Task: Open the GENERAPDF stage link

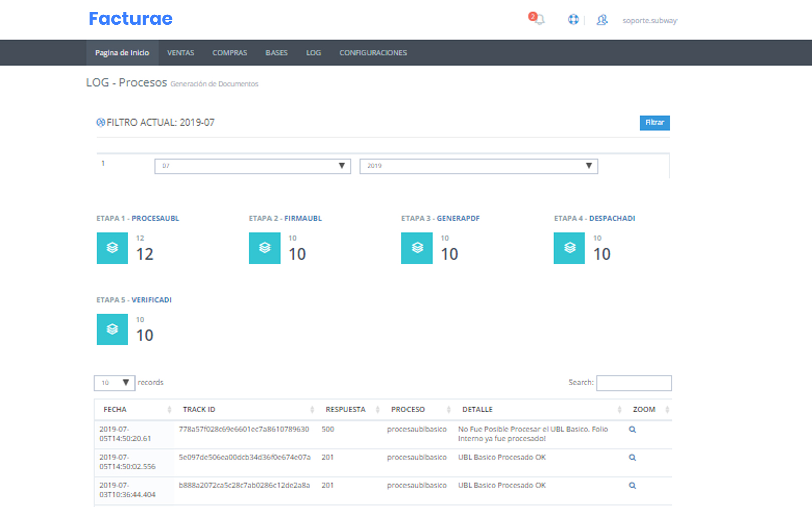Action: pos(458,218)
